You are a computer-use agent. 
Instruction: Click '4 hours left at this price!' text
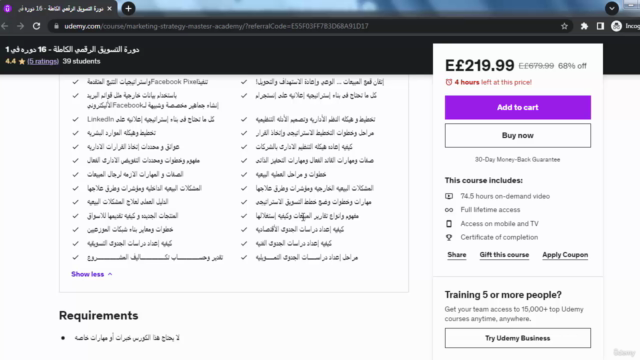coord(493,82)
